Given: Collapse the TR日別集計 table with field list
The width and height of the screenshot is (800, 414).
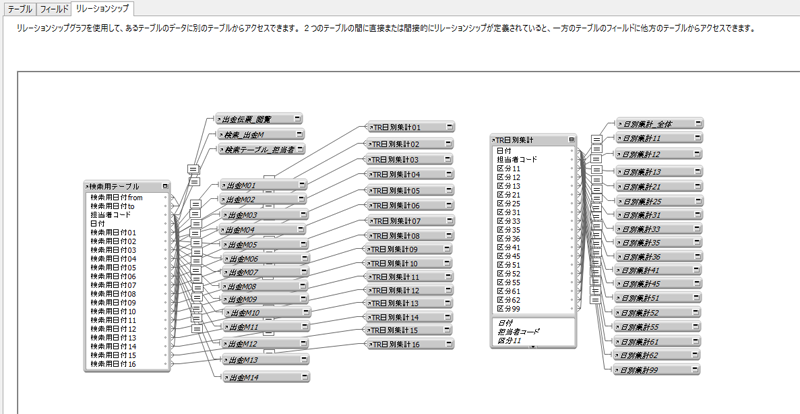Looking at the screenshot, I should [571, 139].
